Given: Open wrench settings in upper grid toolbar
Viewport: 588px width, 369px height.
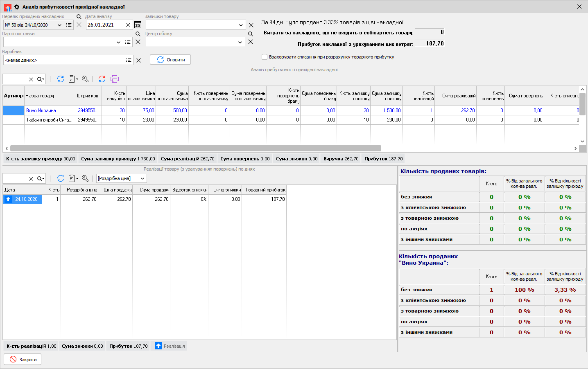Looking at the screenshot, I should 85,79.
